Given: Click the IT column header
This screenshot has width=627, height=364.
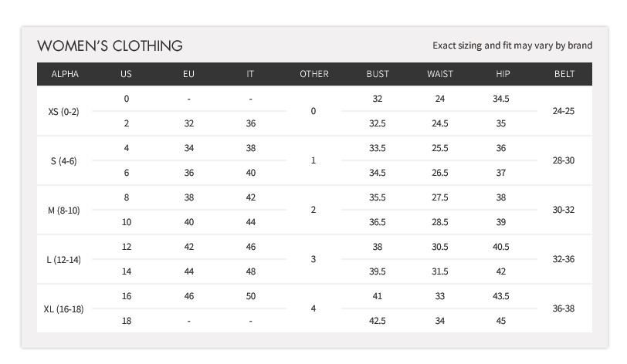Looking at the screenshot, I should (250, 74).
